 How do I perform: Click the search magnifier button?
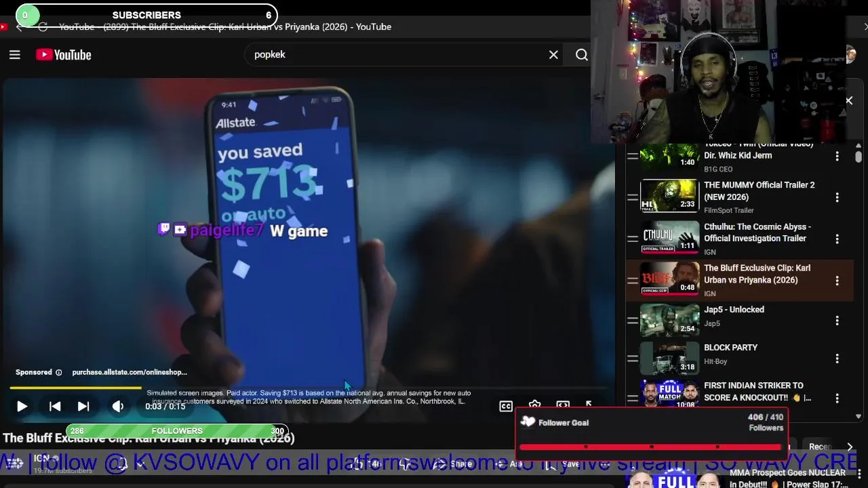582,55
